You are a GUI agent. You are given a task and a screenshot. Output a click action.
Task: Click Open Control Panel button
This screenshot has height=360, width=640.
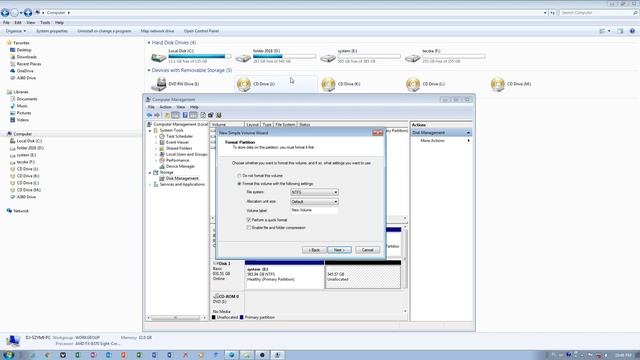click(201, 31)
